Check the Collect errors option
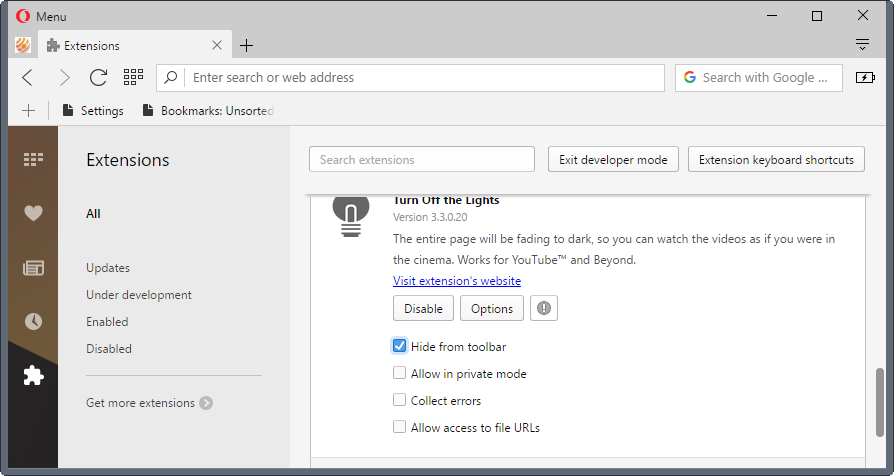Screen dimensions: 894x476 [399, 400]
